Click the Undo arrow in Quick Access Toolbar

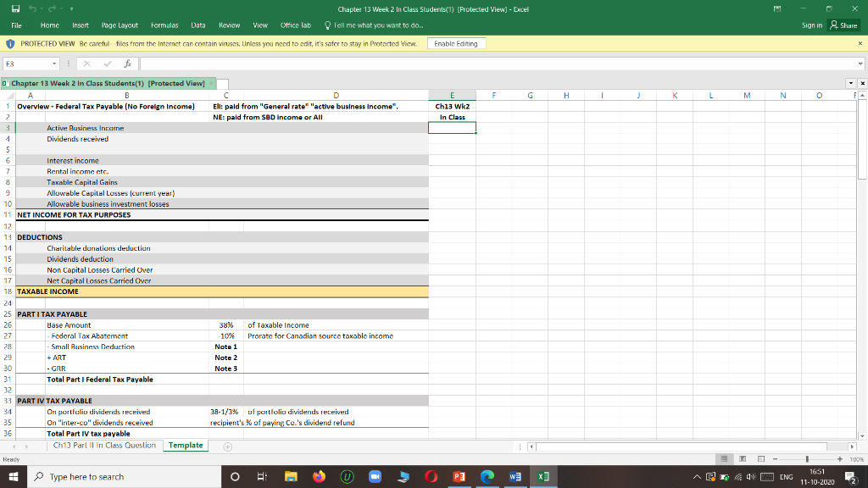(x=33, y=8)
